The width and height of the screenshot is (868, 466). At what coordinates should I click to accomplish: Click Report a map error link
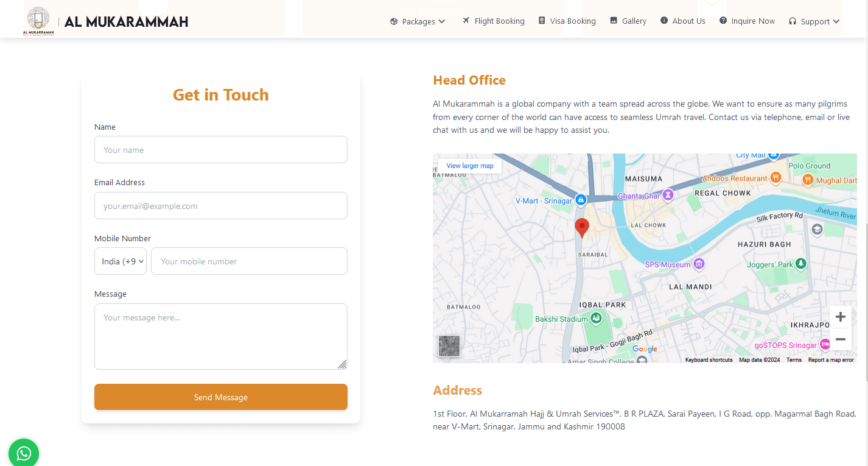pos(831,360)
